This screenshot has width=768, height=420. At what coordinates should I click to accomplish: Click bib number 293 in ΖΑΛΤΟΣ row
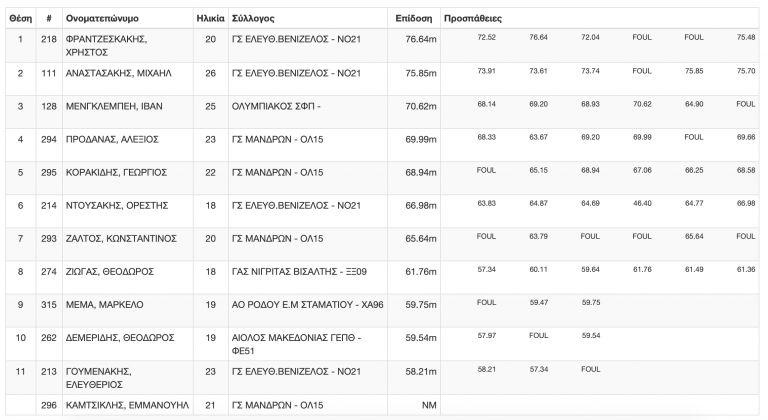click(49, 239)
